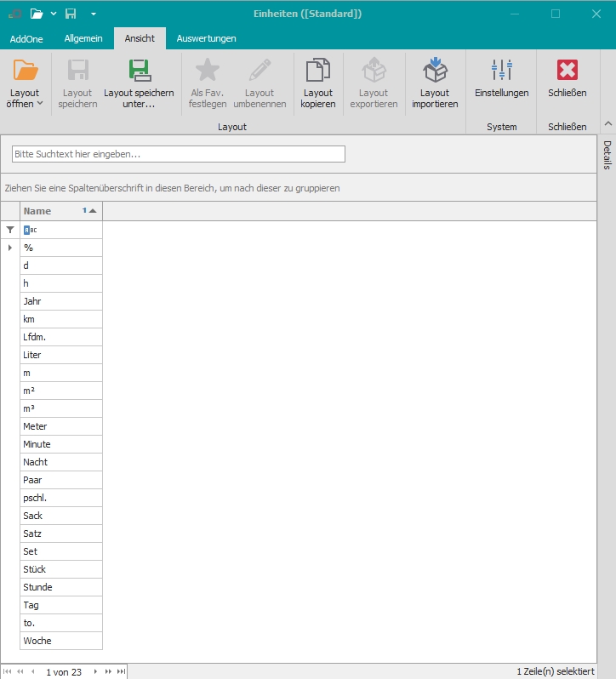Click the filter funnel icon in the grid

10,230
